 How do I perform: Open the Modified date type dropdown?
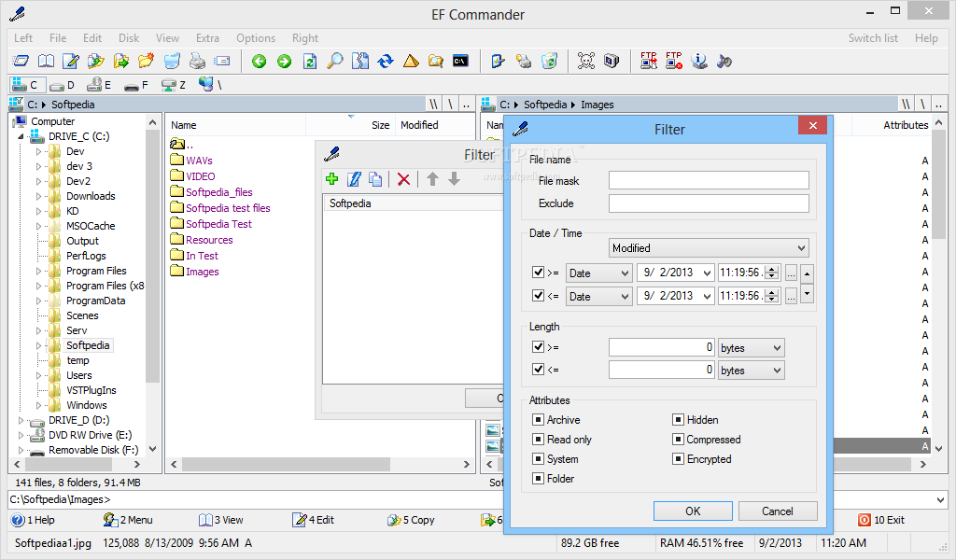click(709, 248)
